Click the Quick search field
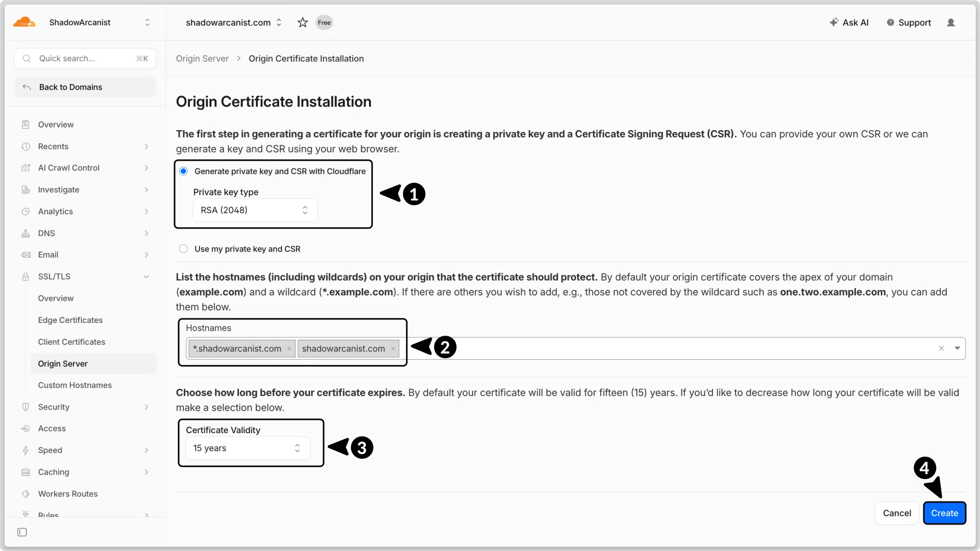This screenshot has height=551, width=980. [85, 59]
